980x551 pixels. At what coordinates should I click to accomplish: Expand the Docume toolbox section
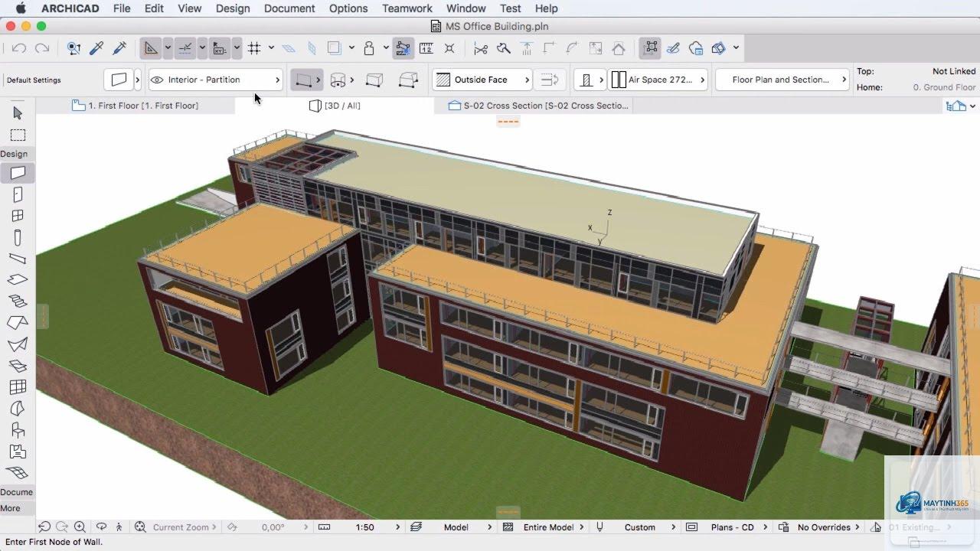(16, 492)
